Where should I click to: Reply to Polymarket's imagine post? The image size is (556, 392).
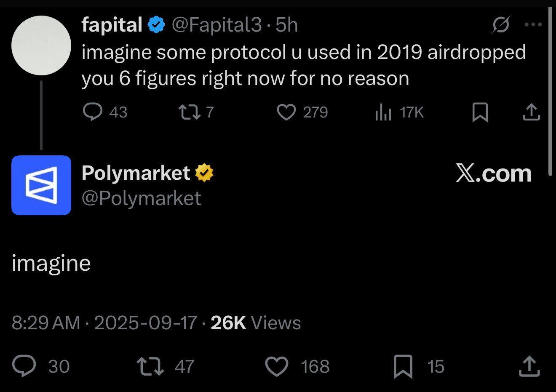coord(24,366)
